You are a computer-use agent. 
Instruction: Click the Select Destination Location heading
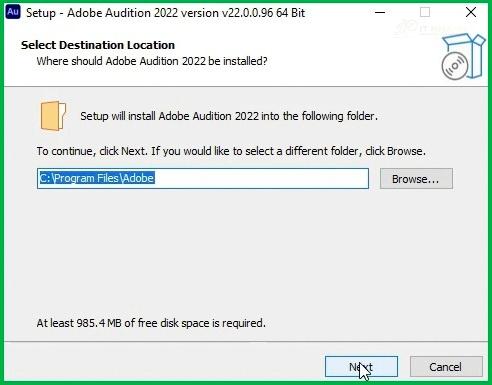[x=98, y=45]
